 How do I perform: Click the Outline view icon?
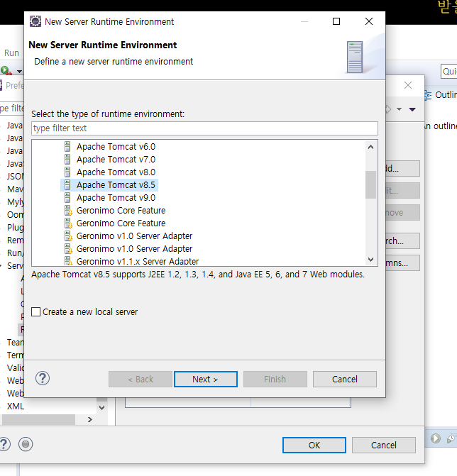tap(427, 95)
